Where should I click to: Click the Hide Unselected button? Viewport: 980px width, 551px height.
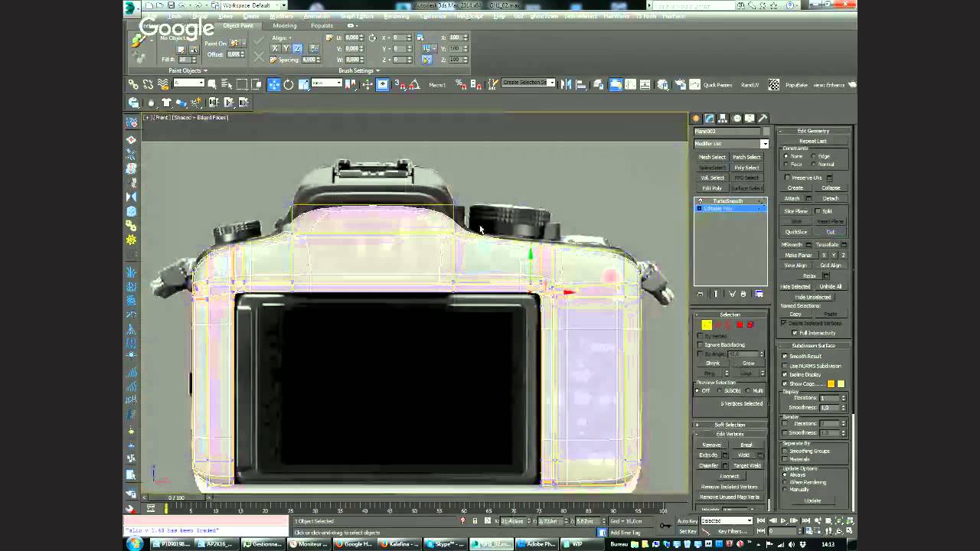click(813, 297)
